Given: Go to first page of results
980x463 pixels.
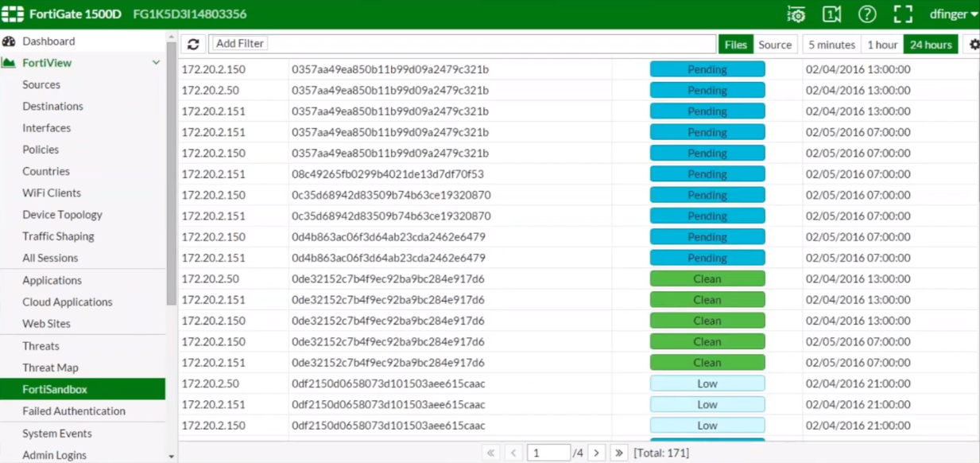Looking at the screenshot, I should click(491, 453).
